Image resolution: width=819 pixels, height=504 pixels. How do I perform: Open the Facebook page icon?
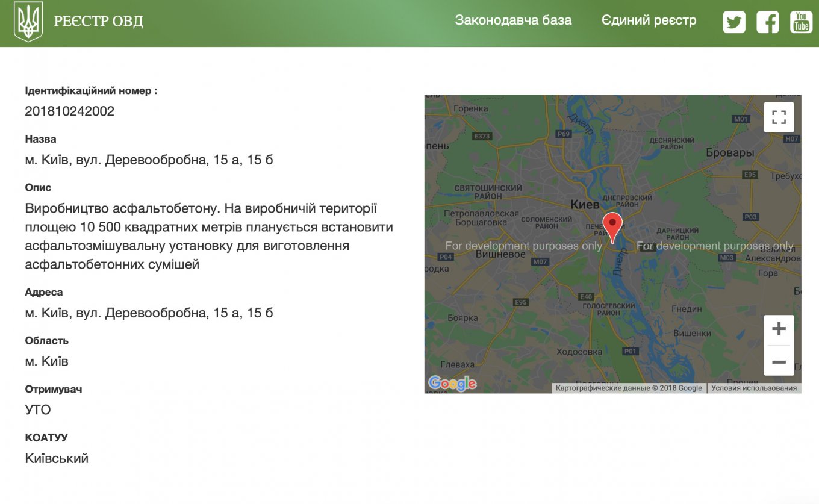(x=767, y=22)
